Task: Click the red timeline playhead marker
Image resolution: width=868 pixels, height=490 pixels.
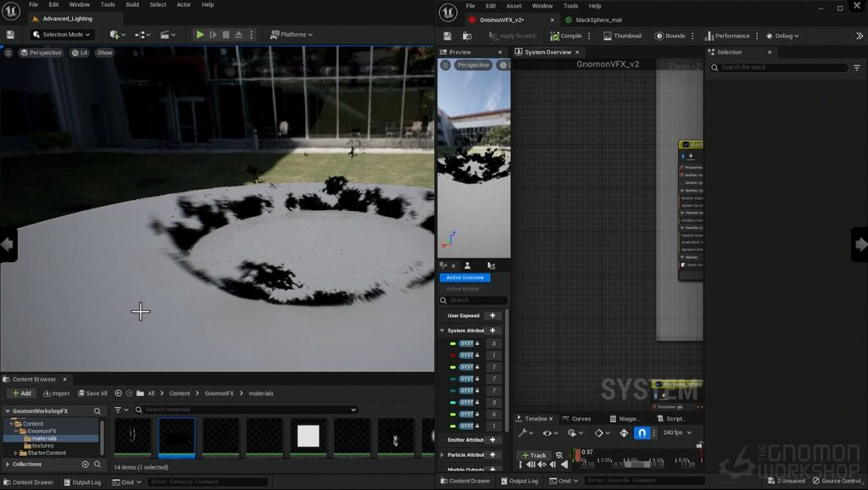Action: [x=577, y=455]
